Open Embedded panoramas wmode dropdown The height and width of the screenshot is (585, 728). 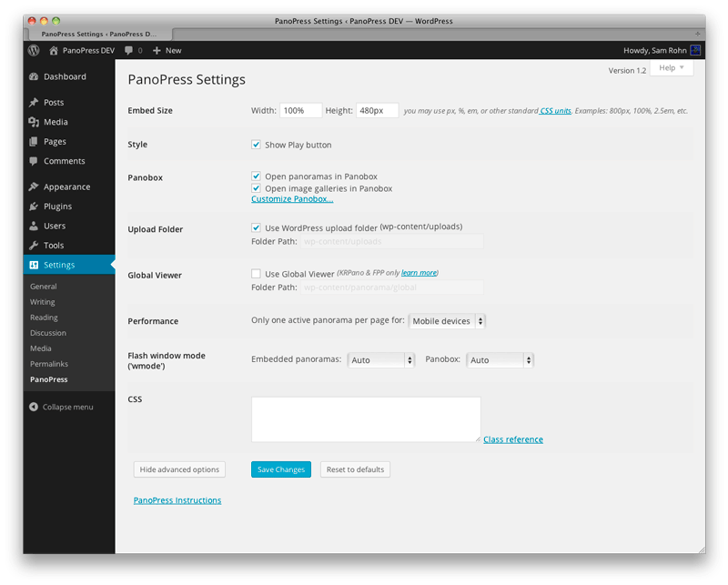[380, 359]
